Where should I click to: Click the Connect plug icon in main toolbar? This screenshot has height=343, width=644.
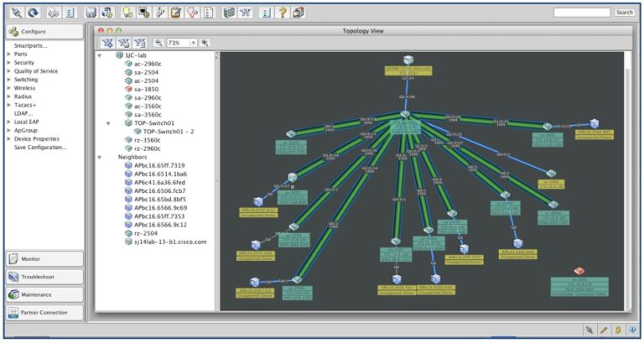click(x=17, y=13)
